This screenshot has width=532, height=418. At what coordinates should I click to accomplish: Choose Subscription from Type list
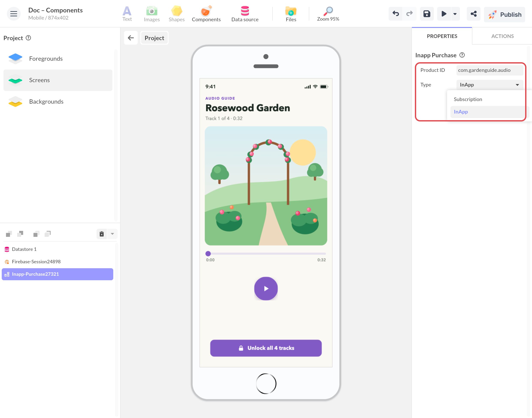490,99
